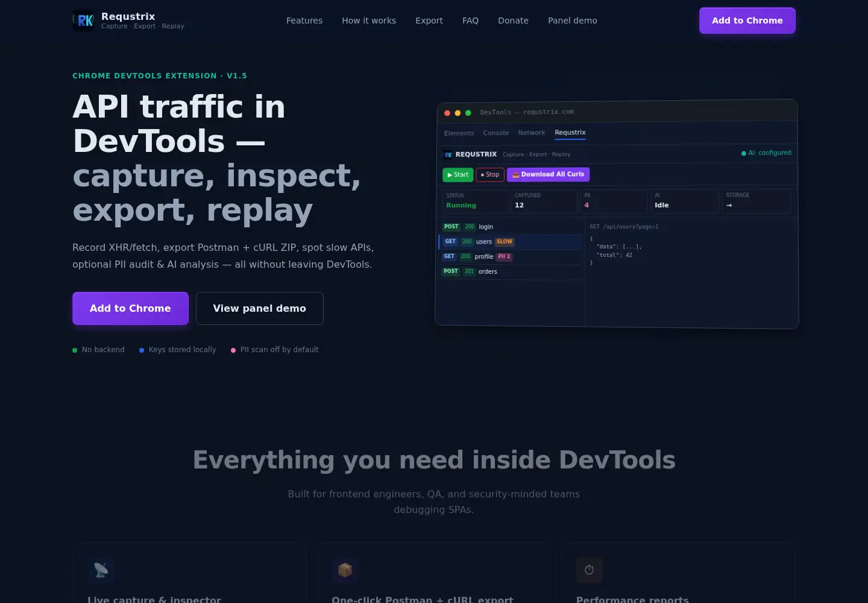This screenshot has height=603, width=868.
Task: Select the POST 201 orders request row
Action: [x=511, y=271]
